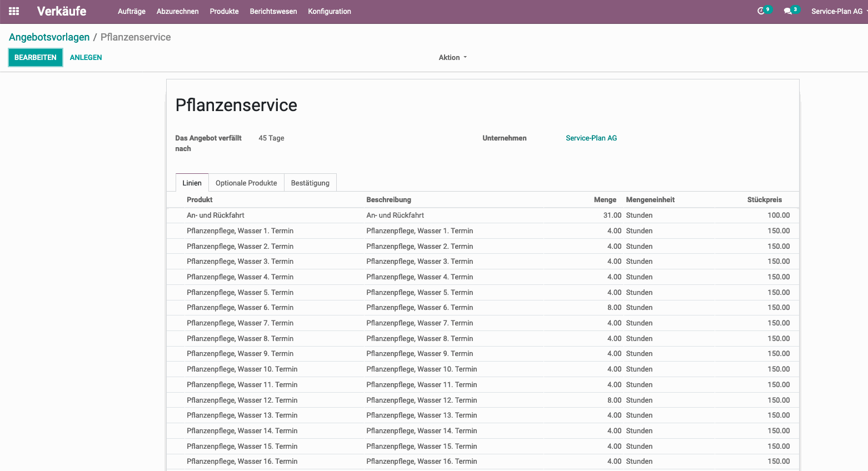Open the Abzurechnen menu
Image resolution: width=868 pixels, height=471 pixels.
[x=178, y=11]
